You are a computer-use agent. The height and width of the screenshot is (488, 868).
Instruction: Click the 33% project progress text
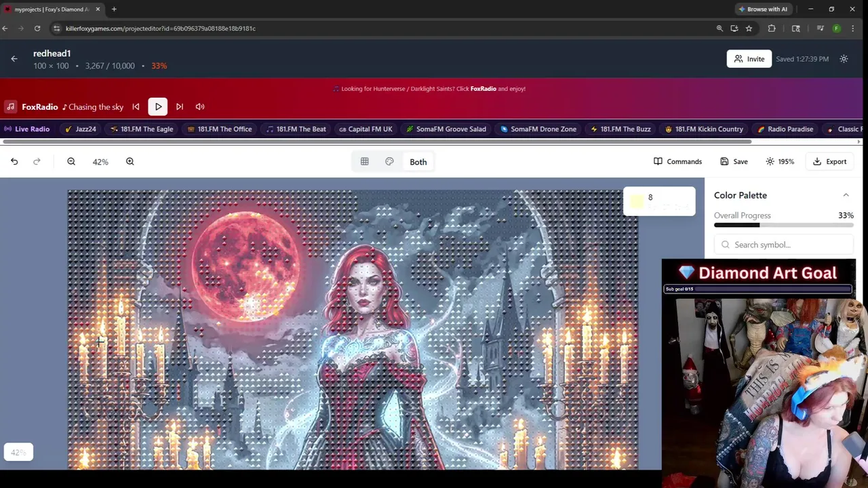[159, 66]
